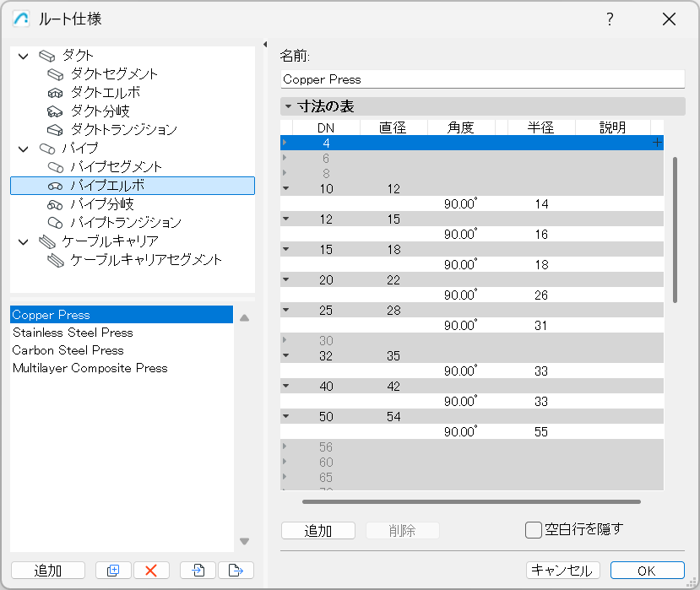Collapse the 寸法の表 section

click(x=289, y=106)
